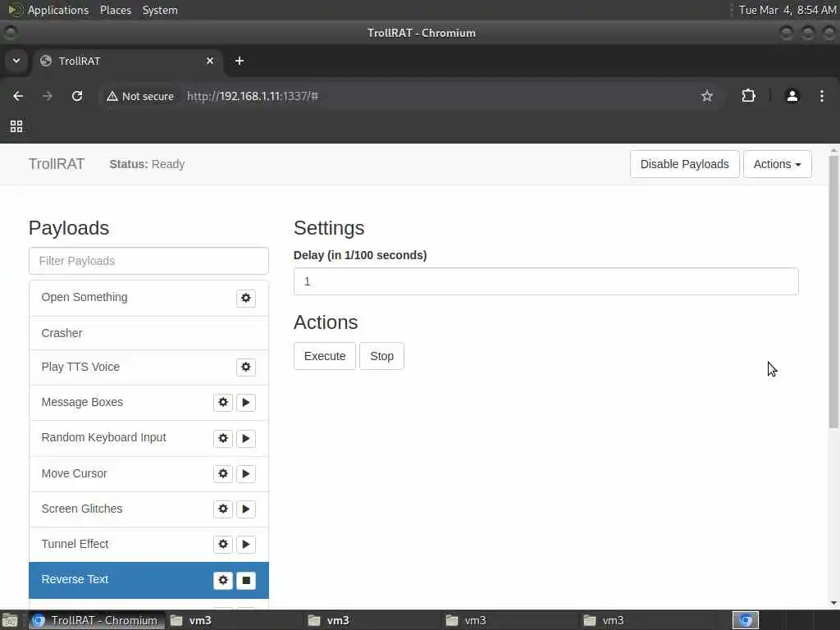Open settings gear for Move Cursor payload
Viewport: 840px width, 630px height.
point(223,473)
